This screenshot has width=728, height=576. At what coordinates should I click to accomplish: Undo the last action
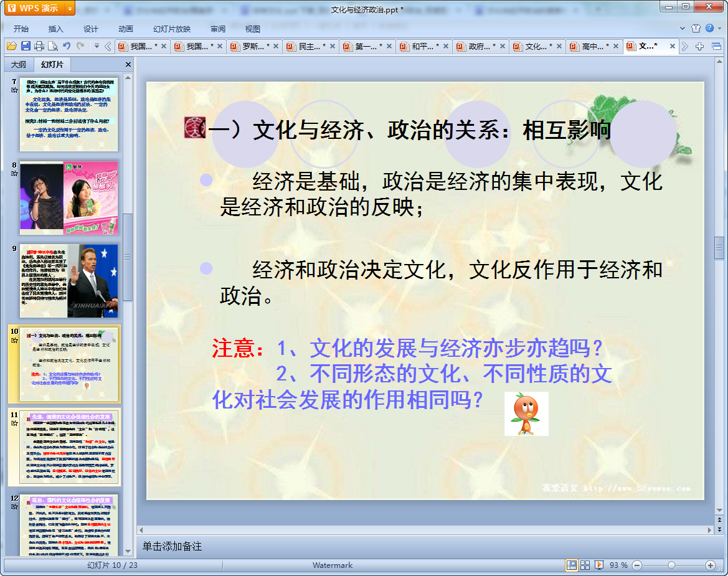[x=67, y=46]
